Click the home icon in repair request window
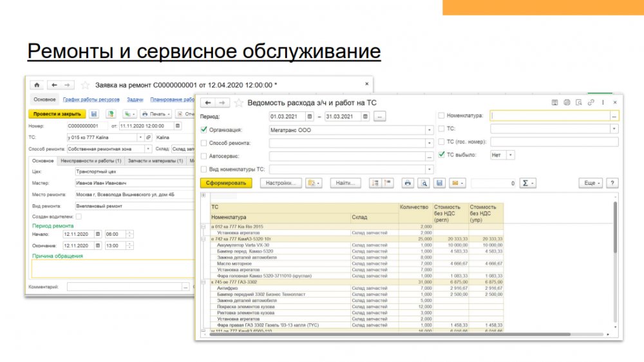The image size is (644, 362). click(37, 85)
